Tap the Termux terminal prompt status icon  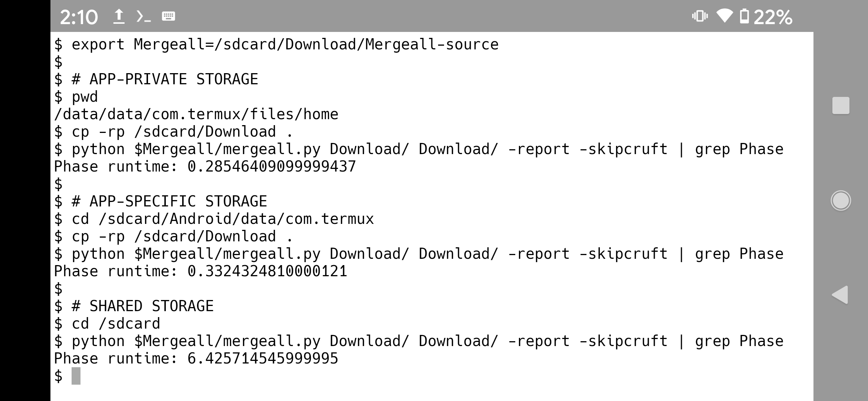click(x=144, y=17)
